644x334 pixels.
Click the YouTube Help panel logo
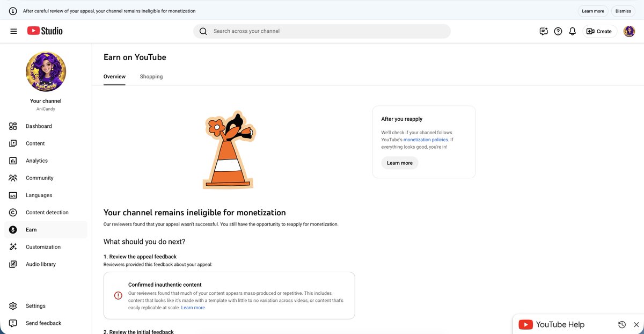[526, 324]
